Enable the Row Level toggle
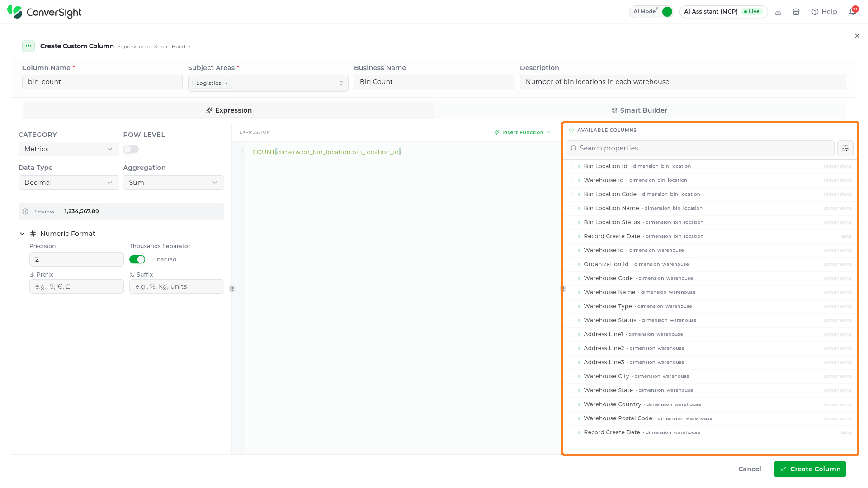Screen dimensions: 868x488 tap(131, 149)
